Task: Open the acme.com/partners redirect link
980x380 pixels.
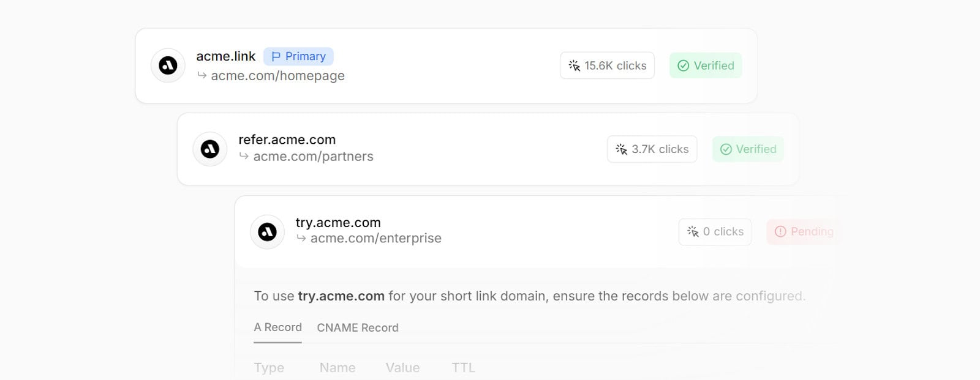Action: tap(313, 157)
